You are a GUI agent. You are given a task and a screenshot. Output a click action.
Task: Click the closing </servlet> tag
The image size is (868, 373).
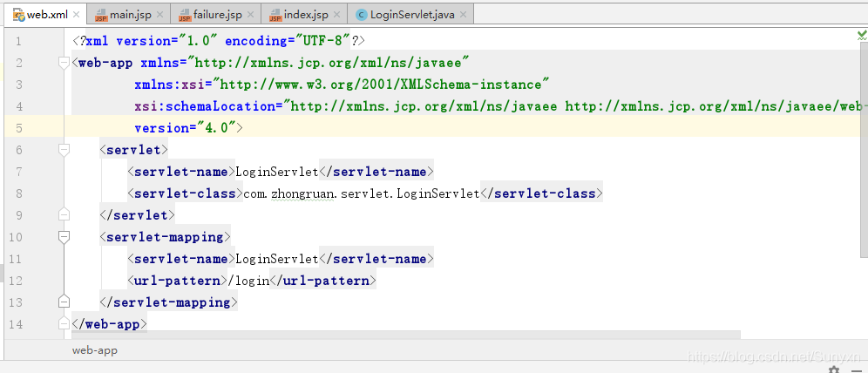pos(138,214)
